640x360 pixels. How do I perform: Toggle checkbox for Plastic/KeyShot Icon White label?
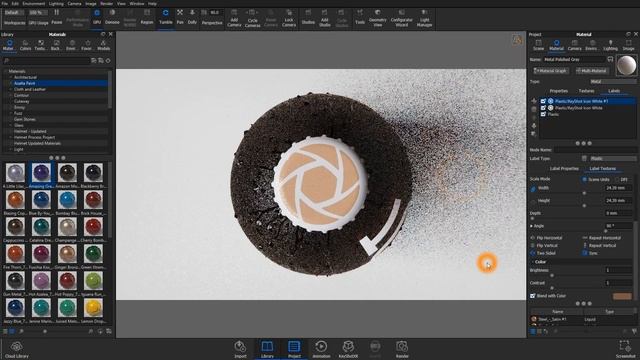[x=543, y=107]
